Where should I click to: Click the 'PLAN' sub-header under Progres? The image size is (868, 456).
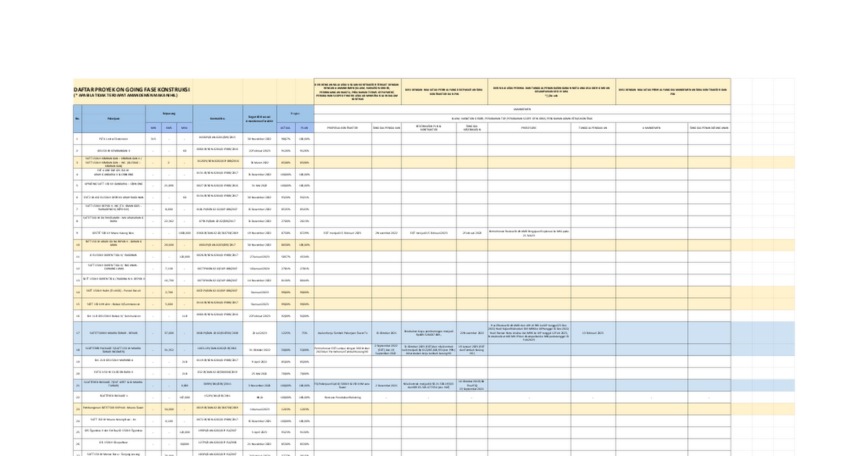coord(305,127)
